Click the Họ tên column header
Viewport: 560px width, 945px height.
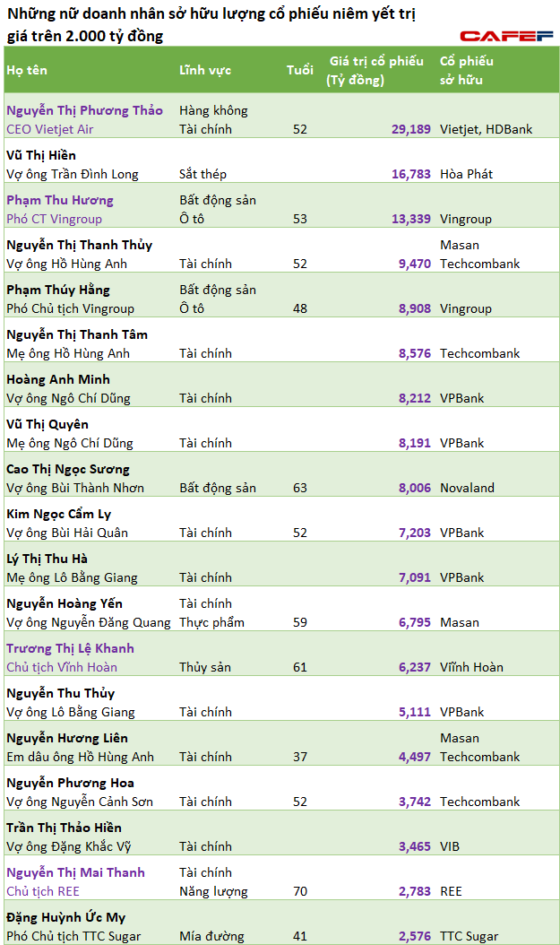[x=27, y=70]
